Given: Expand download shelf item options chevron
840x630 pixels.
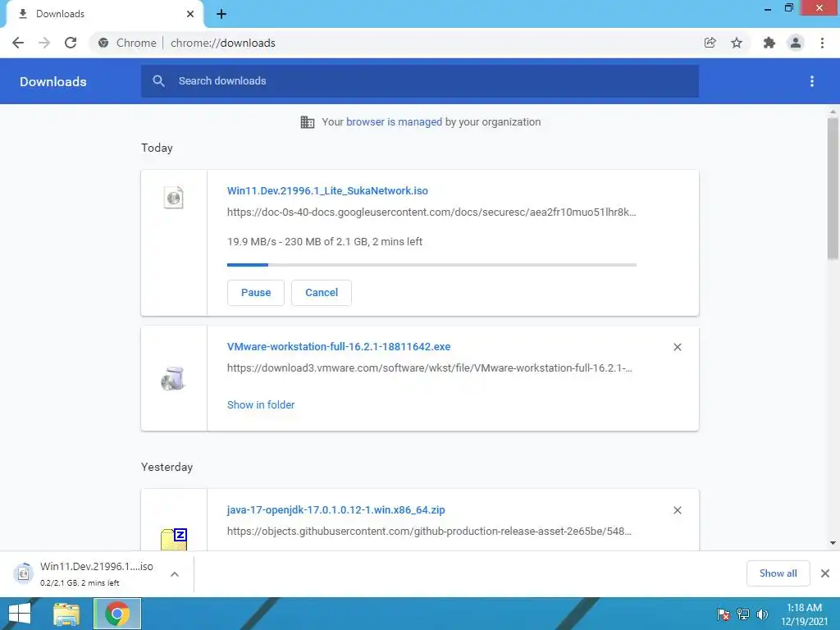Looking at the screenshot, I should point(175,574).
